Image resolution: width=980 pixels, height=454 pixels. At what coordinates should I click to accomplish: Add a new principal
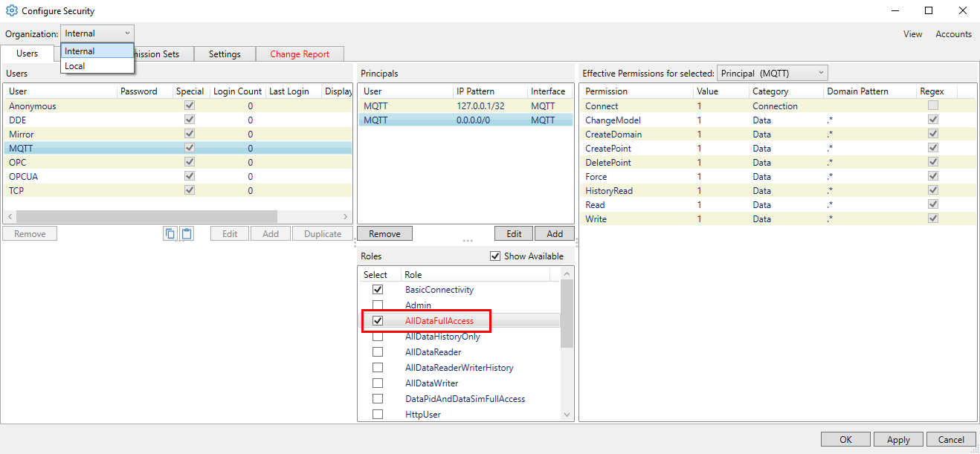554,233
